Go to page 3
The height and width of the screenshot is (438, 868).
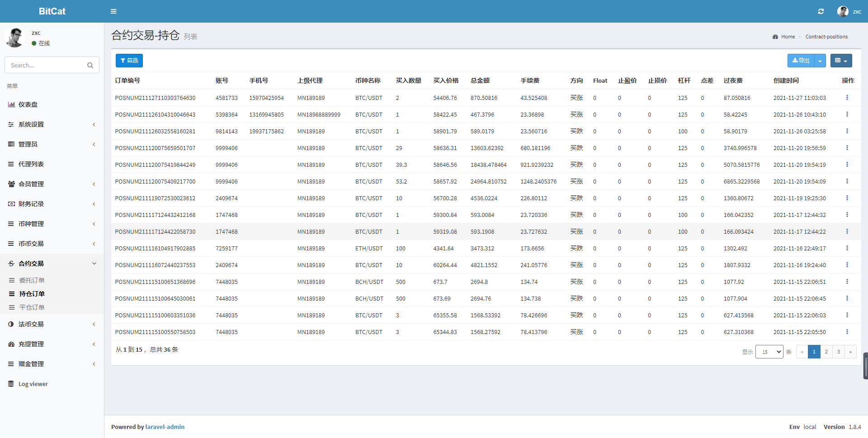pos(839,352)
